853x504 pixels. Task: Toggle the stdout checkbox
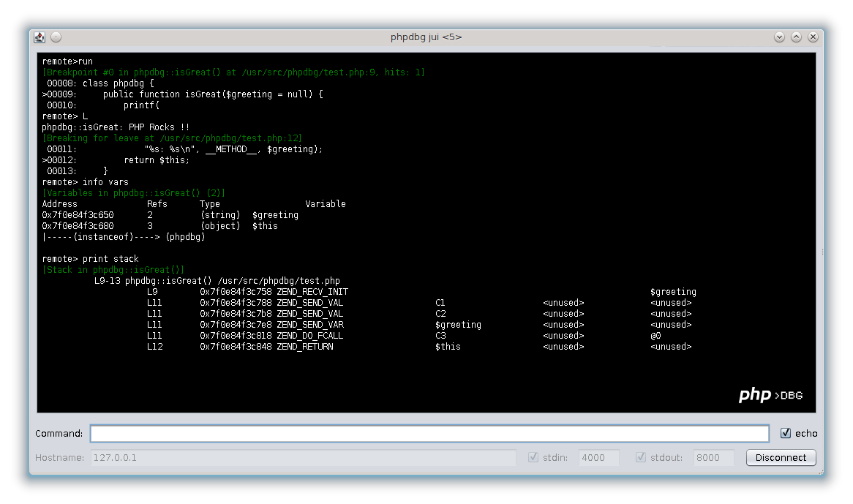[641, 458]
